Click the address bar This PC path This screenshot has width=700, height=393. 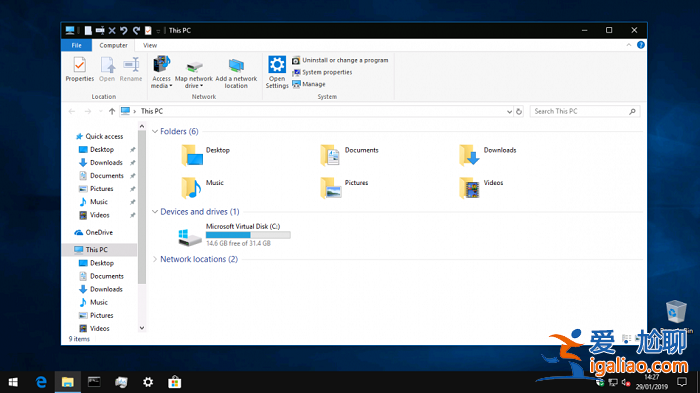[152, 111]
